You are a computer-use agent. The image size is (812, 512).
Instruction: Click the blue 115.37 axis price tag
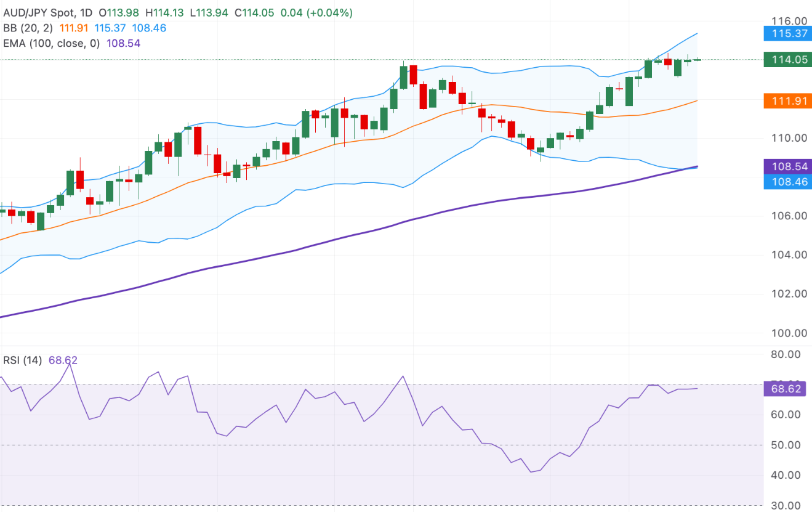tap(786, 33)
